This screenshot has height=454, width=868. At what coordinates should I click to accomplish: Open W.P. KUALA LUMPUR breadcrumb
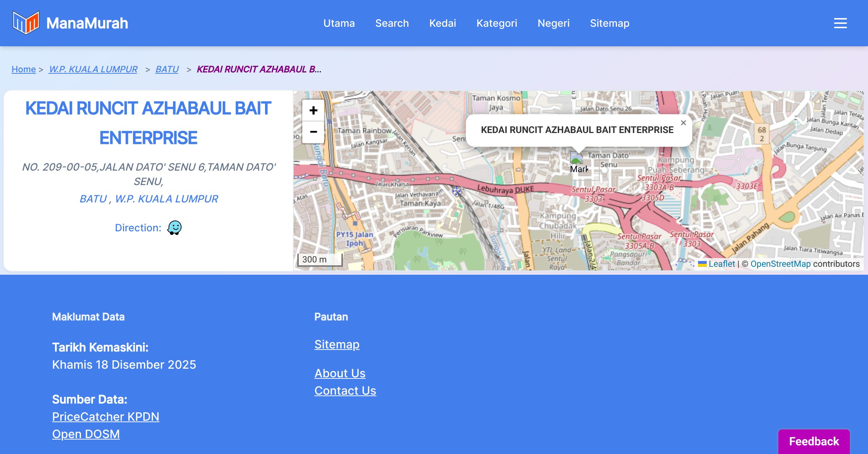pos(93,69)
